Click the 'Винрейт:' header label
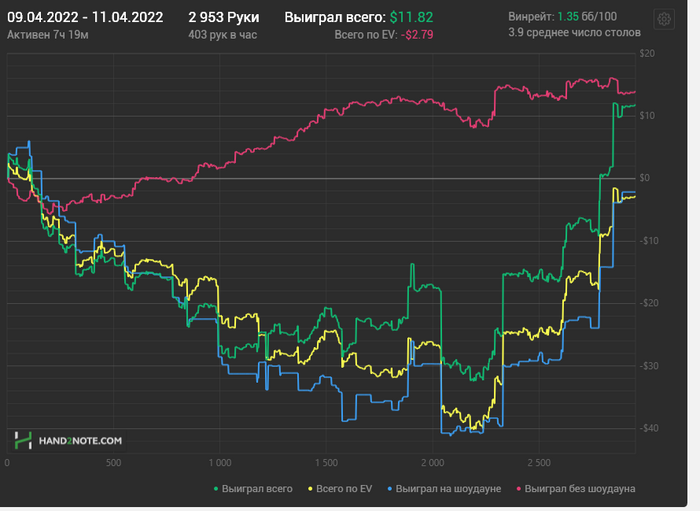Viewport: 700px width, 511px height. coord(531,17)
